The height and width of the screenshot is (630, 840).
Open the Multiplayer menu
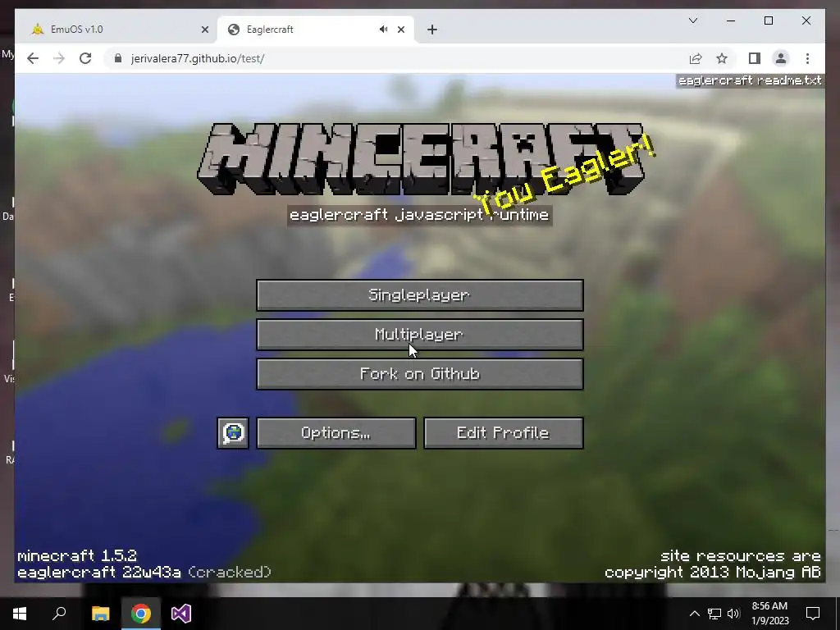420,335
